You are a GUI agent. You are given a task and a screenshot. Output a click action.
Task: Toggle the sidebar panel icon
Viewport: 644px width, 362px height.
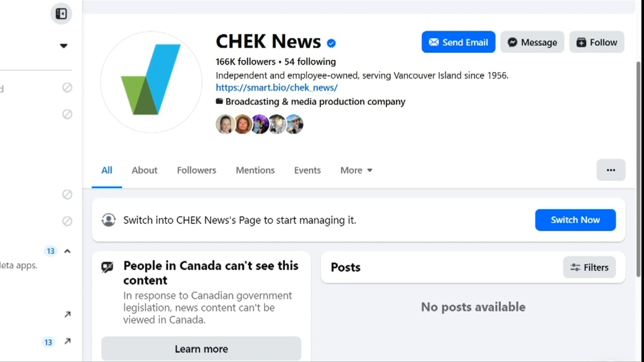61,14
